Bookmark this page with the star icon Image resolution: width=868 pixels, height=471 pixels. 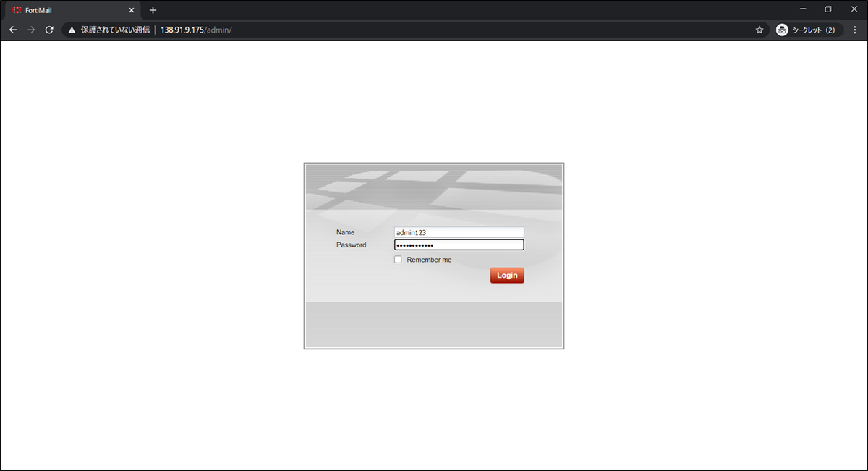coord(759,30)
